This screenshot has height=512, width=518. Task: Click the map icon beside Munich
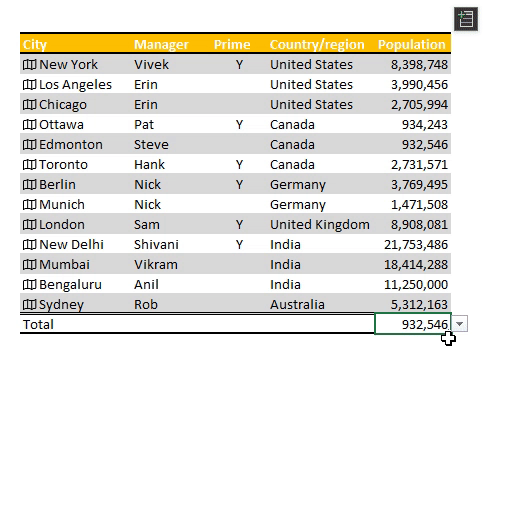point(29,204)
